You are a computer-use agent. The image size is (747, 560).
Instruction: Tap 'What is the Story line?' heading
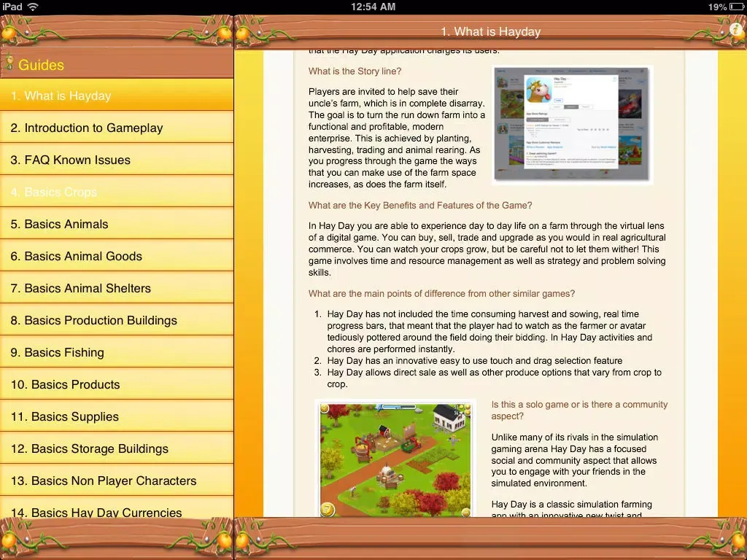click(355, 71)
